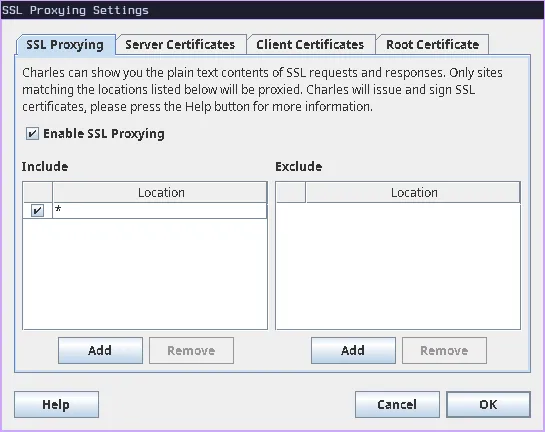
Task: Click the SSL Proxying Settings title bar
Action: coord(272,10)
